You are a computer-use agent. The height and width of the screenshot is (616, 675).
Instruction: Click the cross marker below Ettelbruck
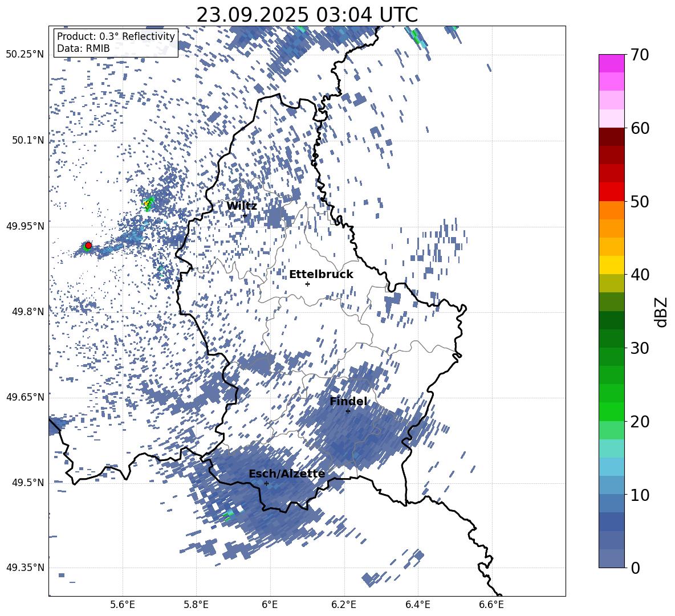coord(307,284)
